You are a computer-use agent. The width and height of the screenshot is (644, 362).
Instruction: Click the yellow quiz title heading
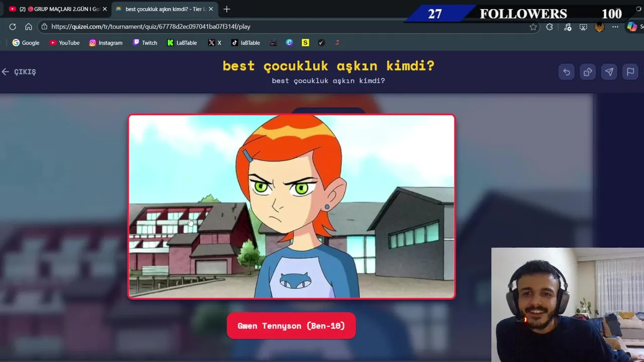click(x=329, y=66)
